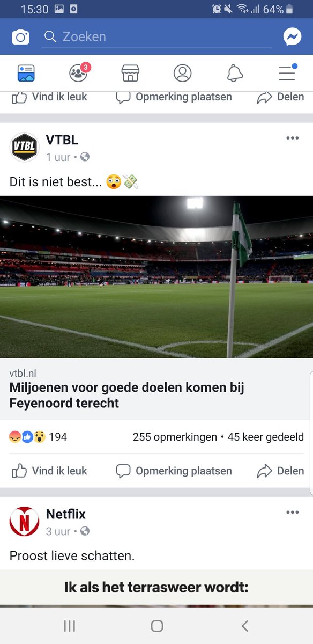Open the Notifications bell
This screenshot has width=313, height=644.
235,73
